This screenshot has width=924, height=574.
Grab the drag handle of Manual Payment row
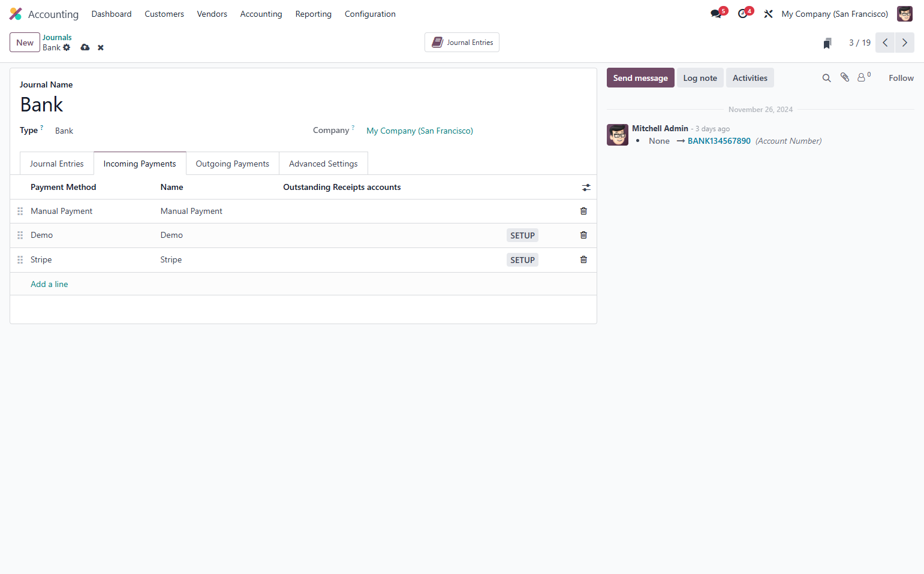(20, 212)
